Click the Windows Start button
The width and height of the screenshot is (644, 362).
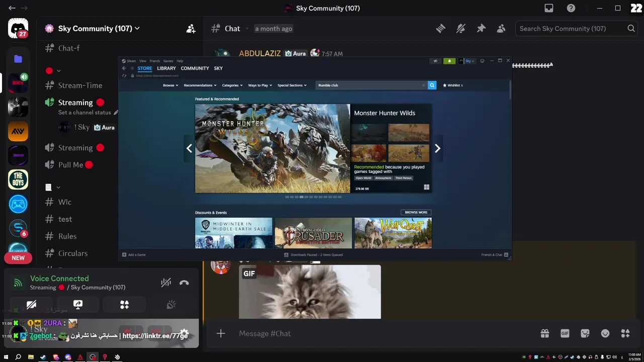coord(6,357)
